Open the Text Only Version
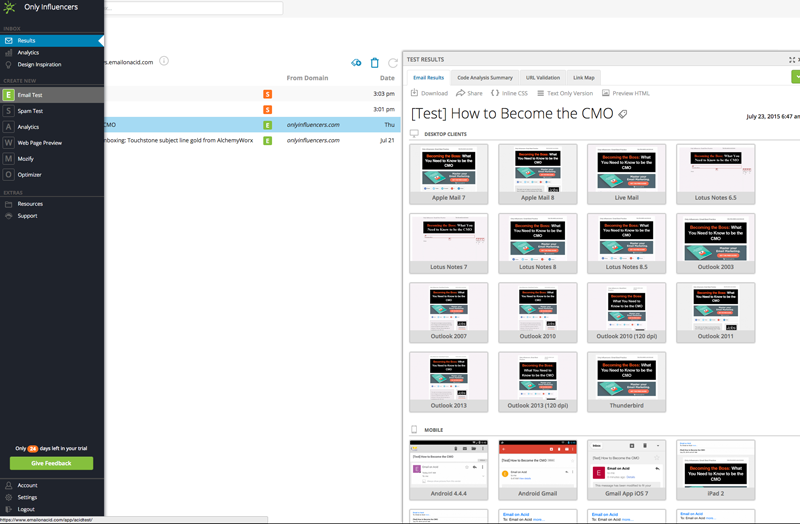Screen dimensions: 800x524 click(x=565, y=93)
